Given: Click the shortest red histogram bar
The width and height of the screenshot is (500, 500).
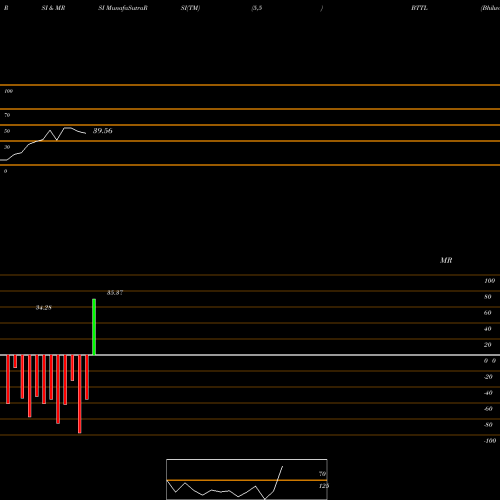Looking at the screenshot, I should pyautogui.click(x=15, y=361).
